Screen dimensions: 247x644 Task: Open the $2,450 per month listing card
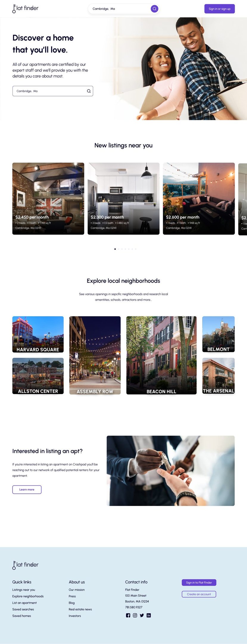point(48,199)
